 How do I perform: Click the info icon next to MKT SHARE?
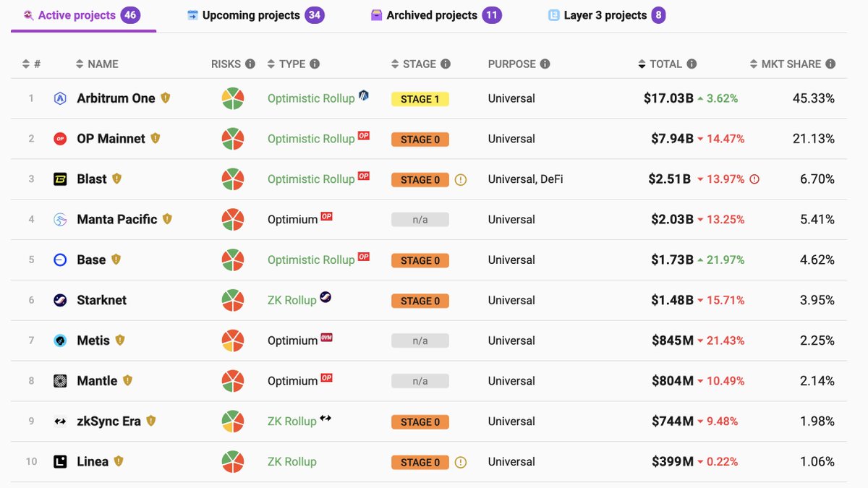830,64
